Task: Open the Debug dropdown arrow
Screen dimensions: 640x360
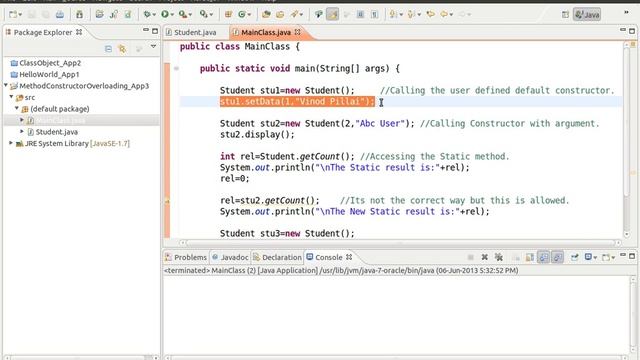Action: tap(154, 15)
